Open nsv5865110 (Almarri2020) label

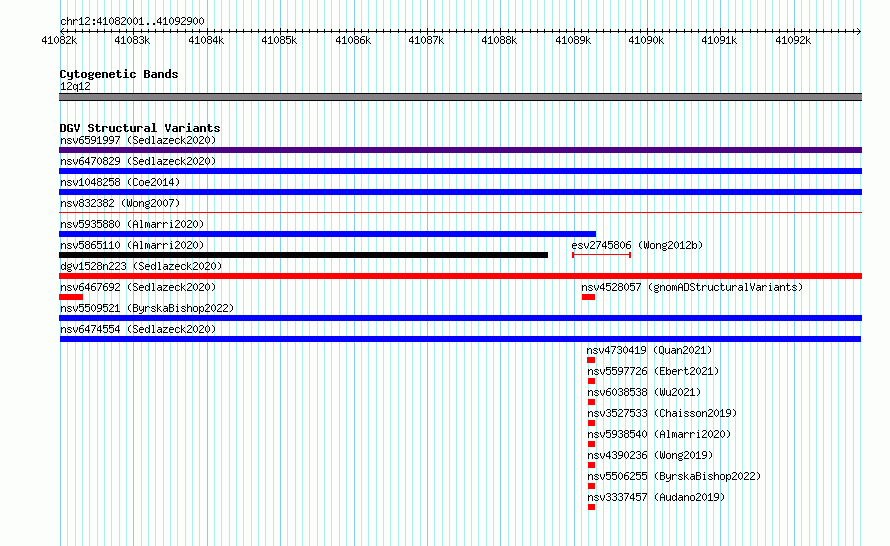(x=132, y=245)
